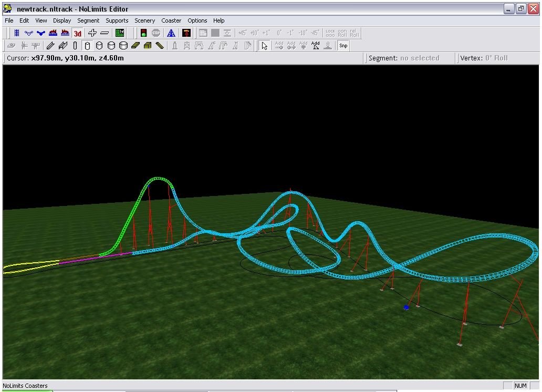This screenshot has width=542, height=392.
Task: Click the NUM indicator in status bar
Action: click(x=520, y=386)
